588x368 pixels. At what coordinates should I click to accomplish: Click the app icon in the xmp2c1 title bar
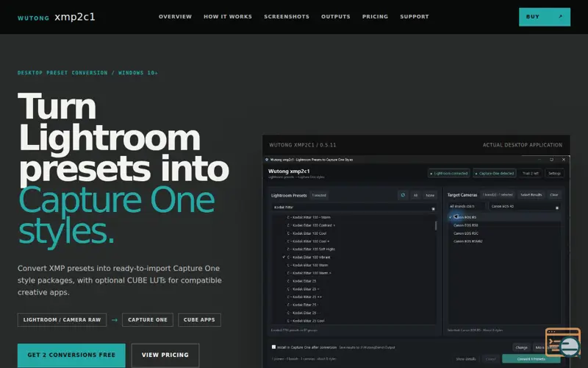pos(267,160)
